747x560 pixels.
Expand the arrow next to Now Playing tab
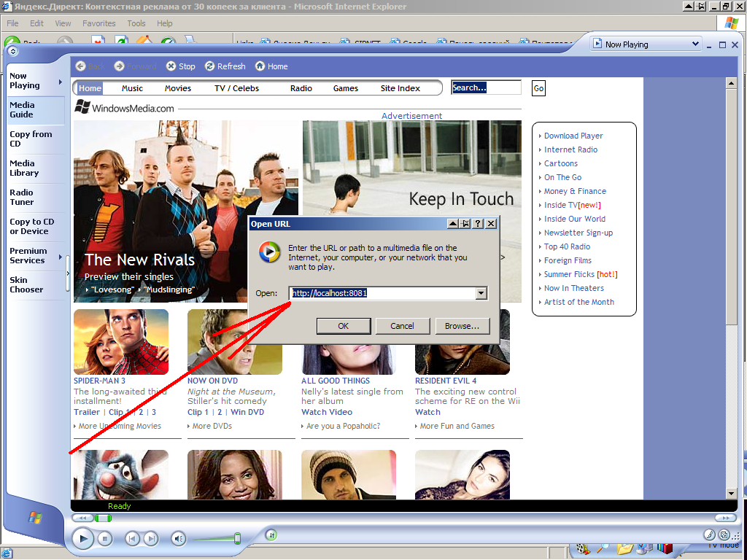pos(61,82)
